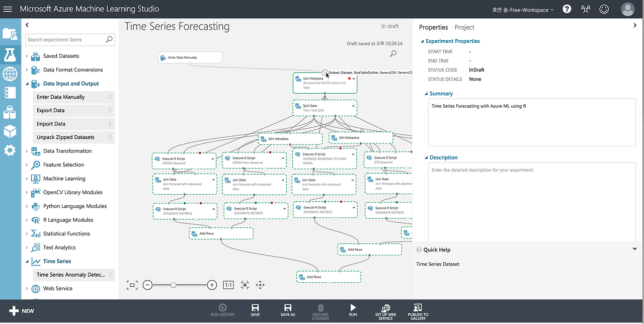Click the Search experiment items field

[65, 40]
